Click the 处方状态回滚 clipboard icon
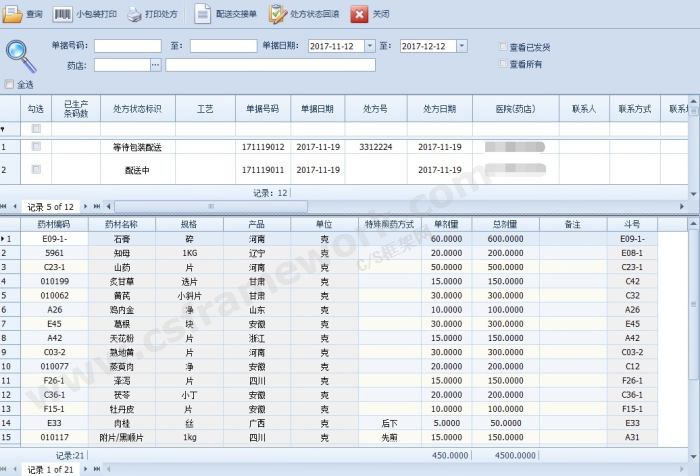Viewport: 700px width, 476px height. coord(277,14)
